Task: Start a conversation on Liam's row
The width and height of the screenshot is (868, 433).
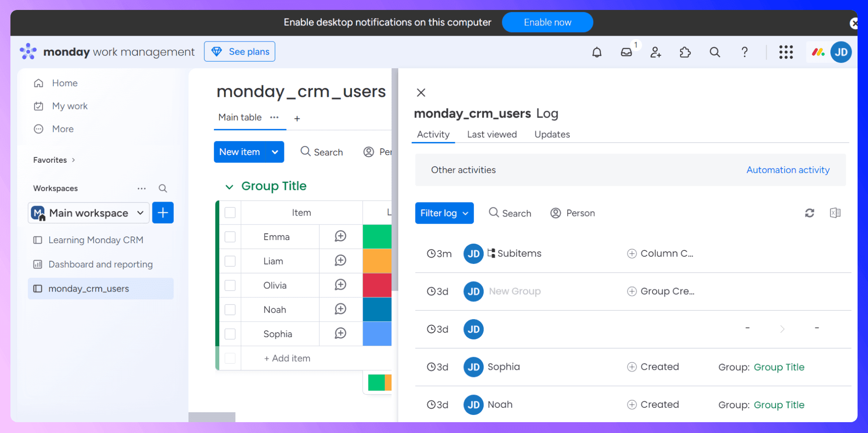Action: (340, 260)
